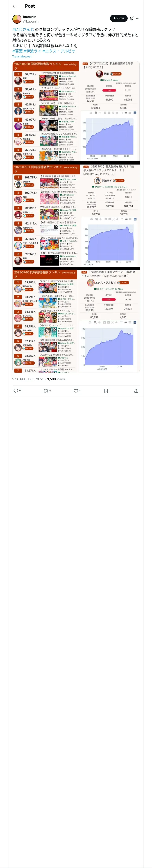The width and height of the screenshot is (152, 868).
Task: Open the #伊波ライ hashtag
Action: (x=32, y=51)
